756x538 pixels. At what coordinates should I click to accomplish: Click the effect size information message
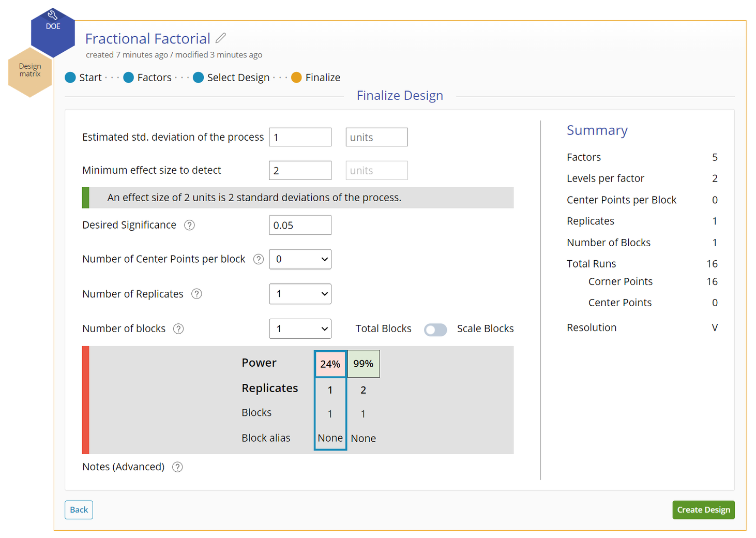(x=298, y=198)
